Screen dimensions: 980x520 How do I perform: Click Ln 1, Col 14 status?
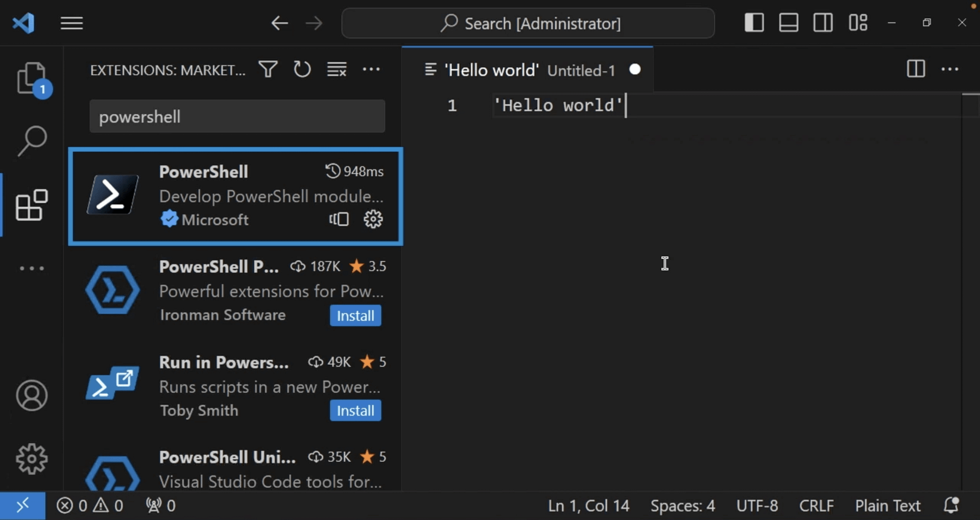[588, 506]
